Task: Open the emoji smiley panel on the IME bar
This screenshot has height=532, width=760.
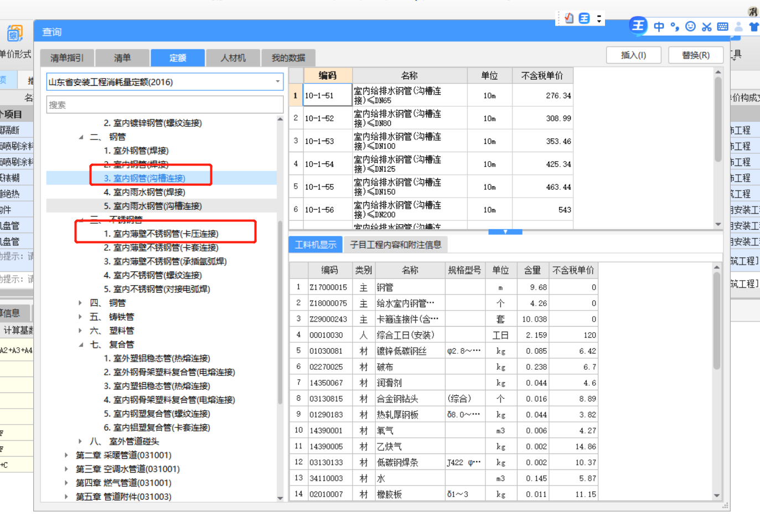Action: pos(690,27)
